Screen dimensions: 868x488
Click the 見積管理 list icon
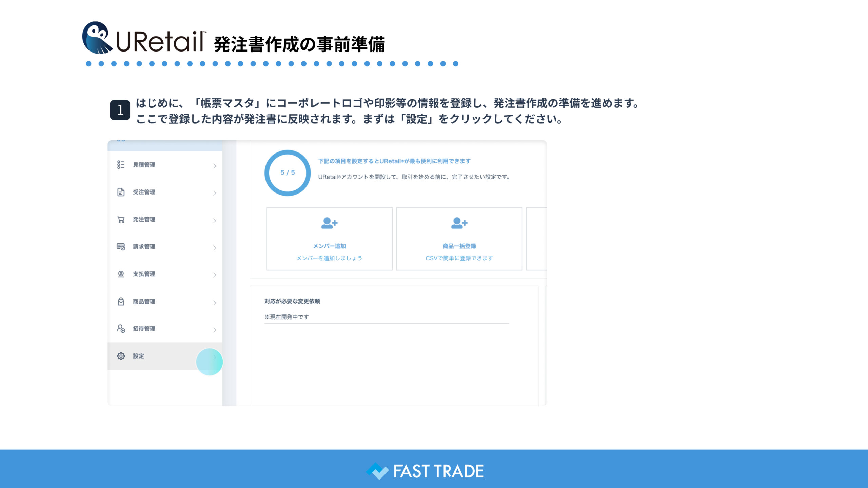(x=121, y=165)
